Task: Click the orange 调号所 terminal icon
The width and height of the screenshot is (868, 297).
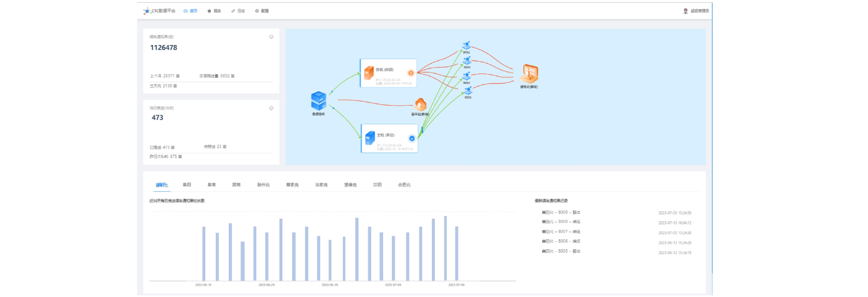Action: click(x=529, y=73)
